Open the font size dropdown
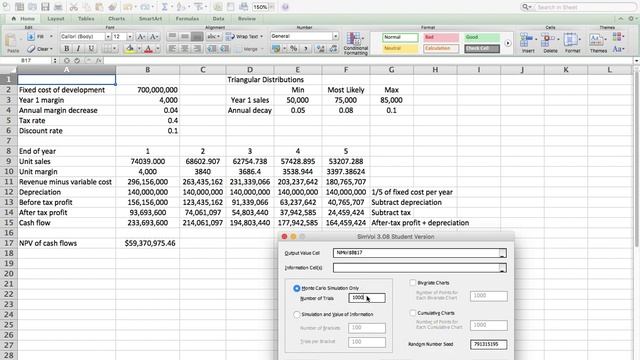Screen dimensions: 640x360 click(x=130, y=37)
